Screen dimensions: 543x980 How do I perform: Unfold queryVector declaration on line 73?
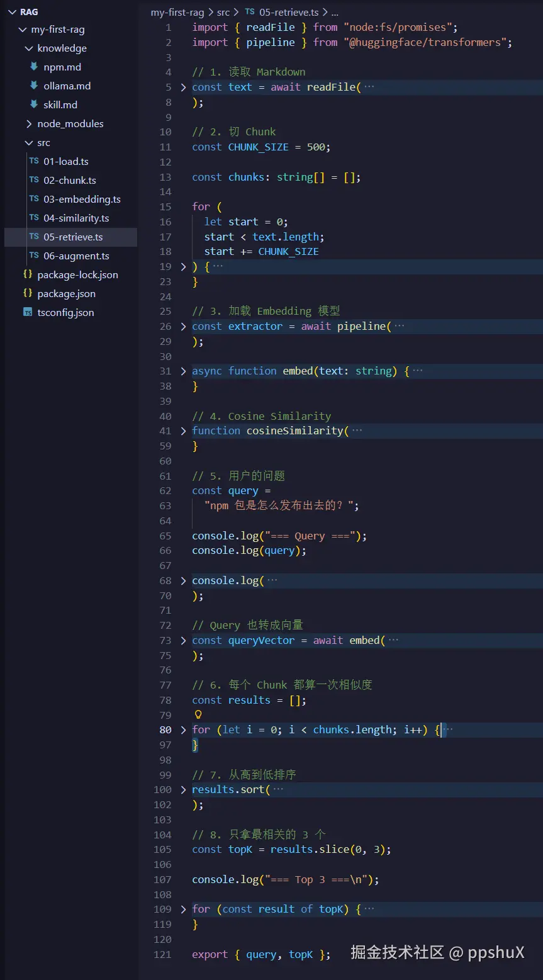[x=183, y=641]
